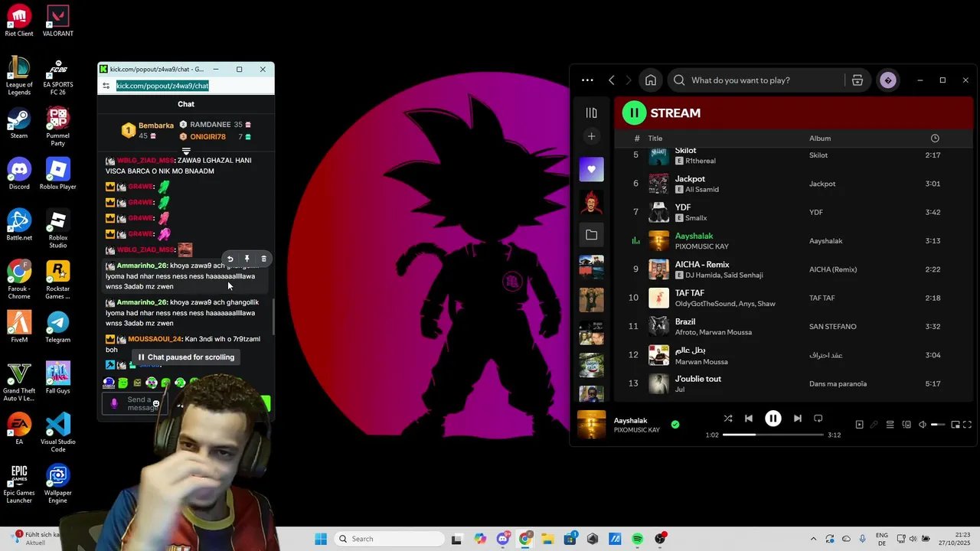The height and width of the screenshot is (551, 980).
Task: Adjust the Spotify volume slider
Action: (938, 425)
